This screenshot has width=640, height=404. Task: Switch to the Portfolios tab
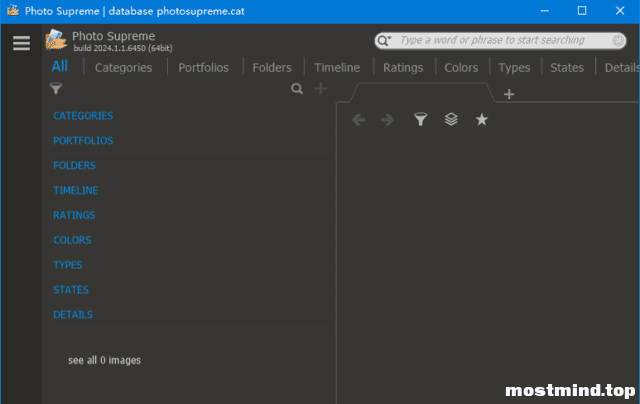(203, 67)
